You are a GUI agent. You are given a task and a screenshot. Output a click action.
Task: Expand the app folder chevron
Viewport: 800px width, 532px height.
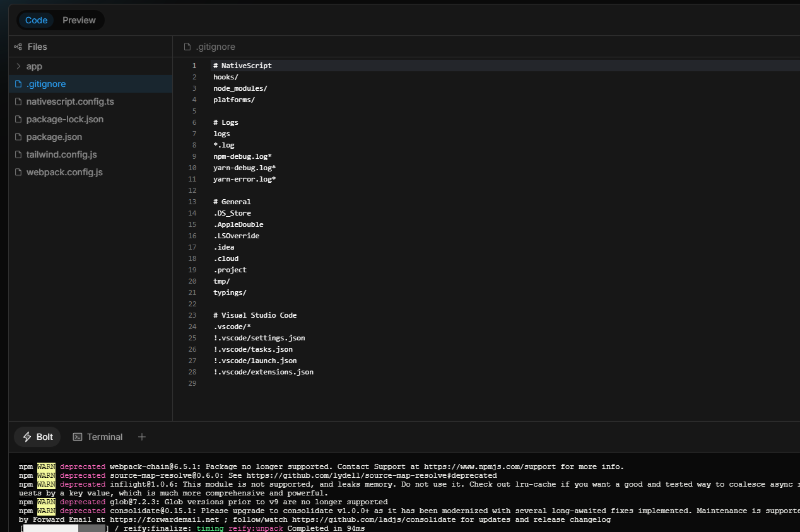pyautogui.click(x=18, y=66)
